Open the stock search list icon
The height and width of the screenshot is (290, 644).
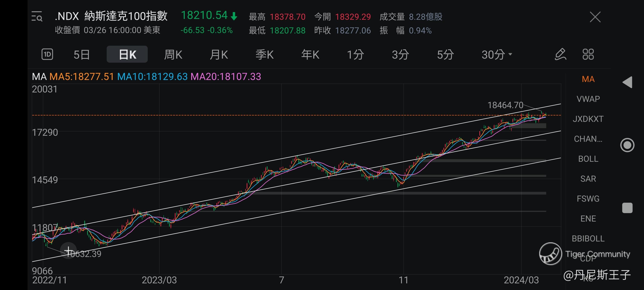click(37, 17)
